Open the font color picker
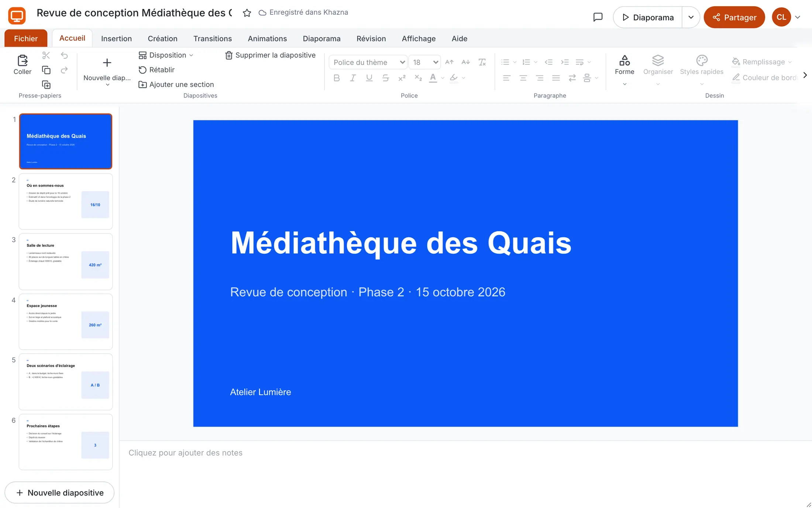Viewport: 812px width, 508px height. [433, 78]
